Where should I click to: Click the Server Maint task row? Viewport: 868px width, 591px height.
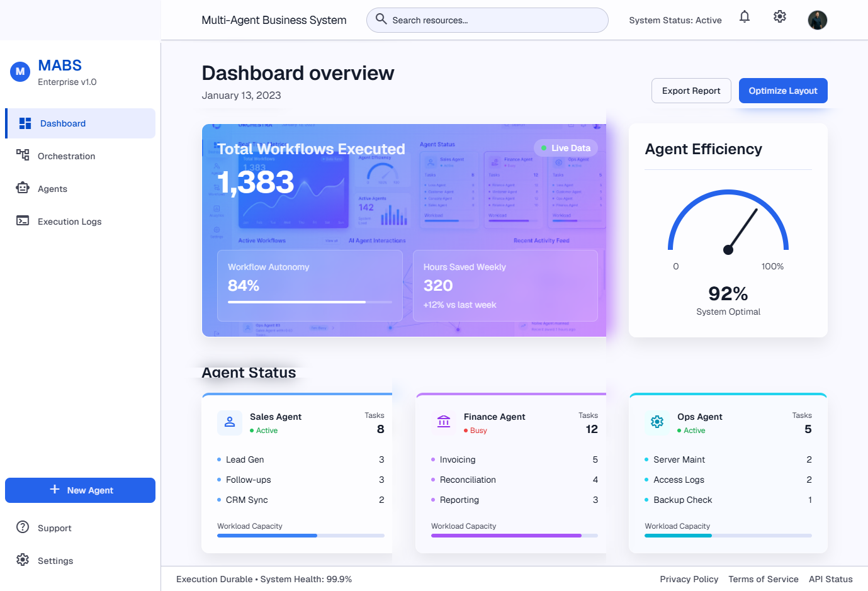pos(728,459)
